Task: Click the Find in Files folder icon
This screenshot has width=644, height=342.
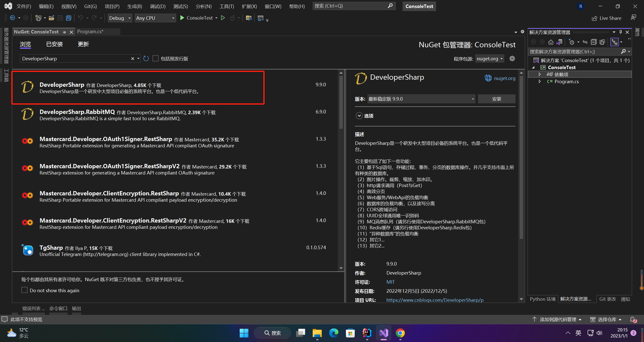Action: 249,18
